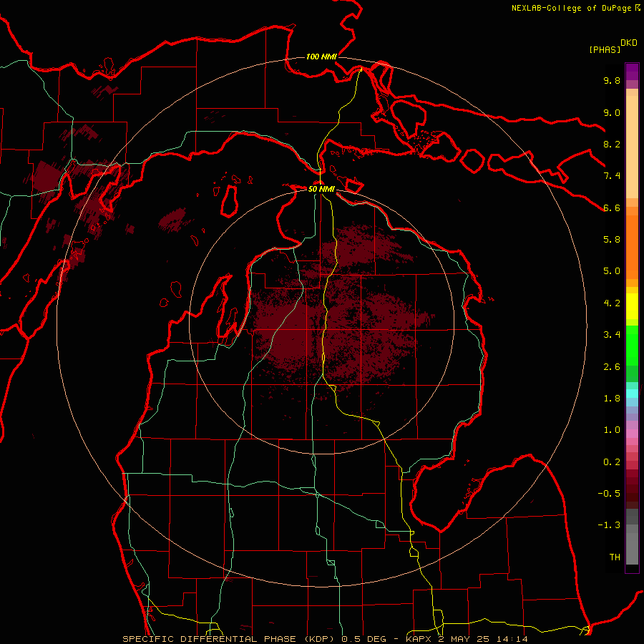Click the 9.8 value on the color scale

click(612, 80)
